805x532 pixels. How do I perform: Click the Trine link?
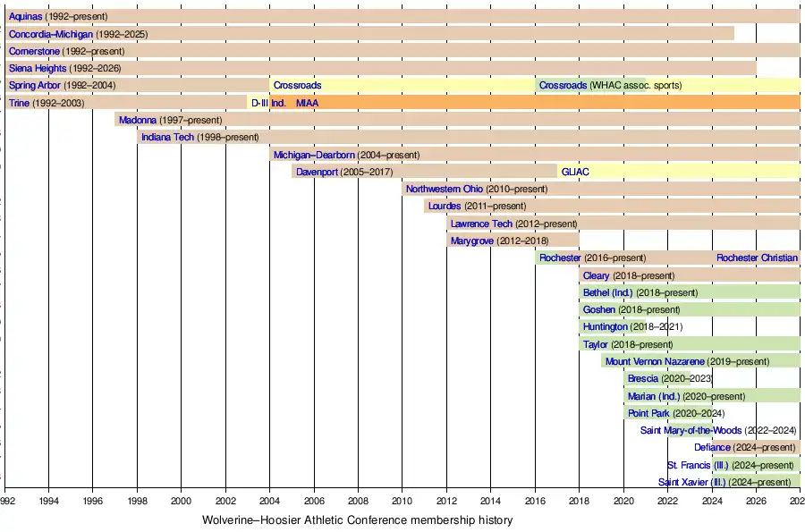(x=19, y=103)
